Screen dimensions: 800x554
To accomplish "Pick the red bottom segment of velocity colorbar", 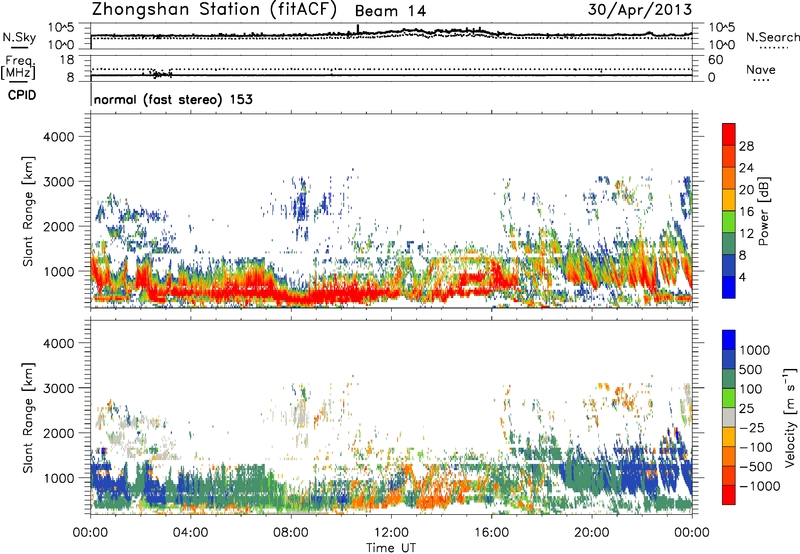I will point(729,495).
